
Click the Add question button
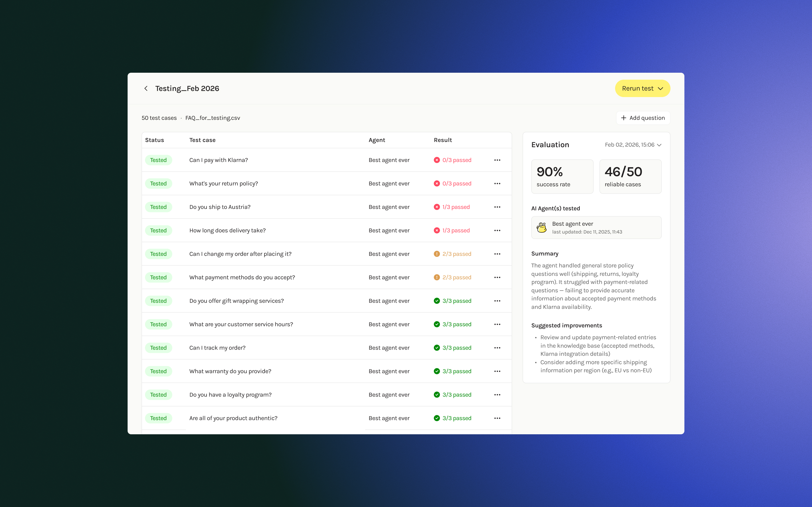(643, 118)
